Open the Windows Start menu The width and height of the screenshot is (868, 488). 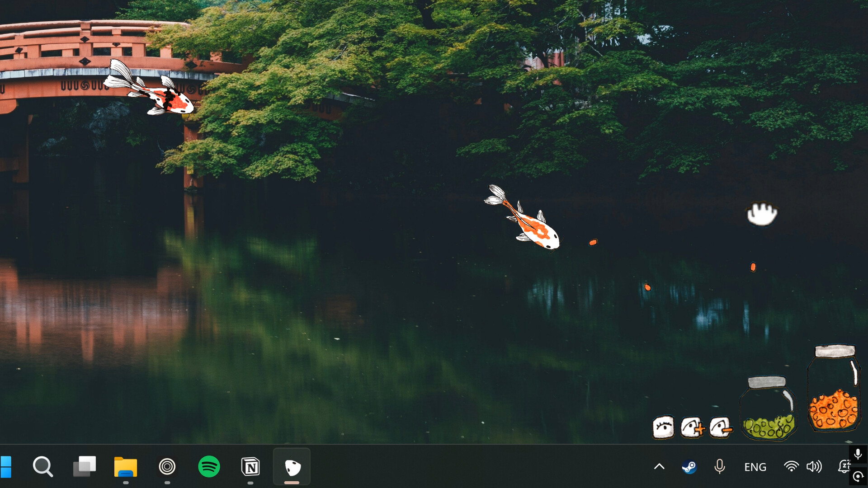tap(5, 467)
